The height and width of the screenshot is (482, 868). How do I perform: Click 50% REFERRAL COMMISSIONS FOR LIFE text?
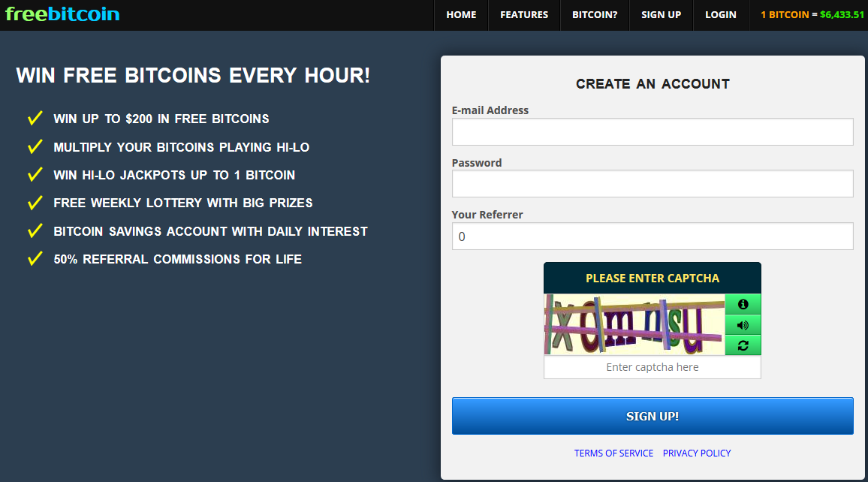pos(178,259)
